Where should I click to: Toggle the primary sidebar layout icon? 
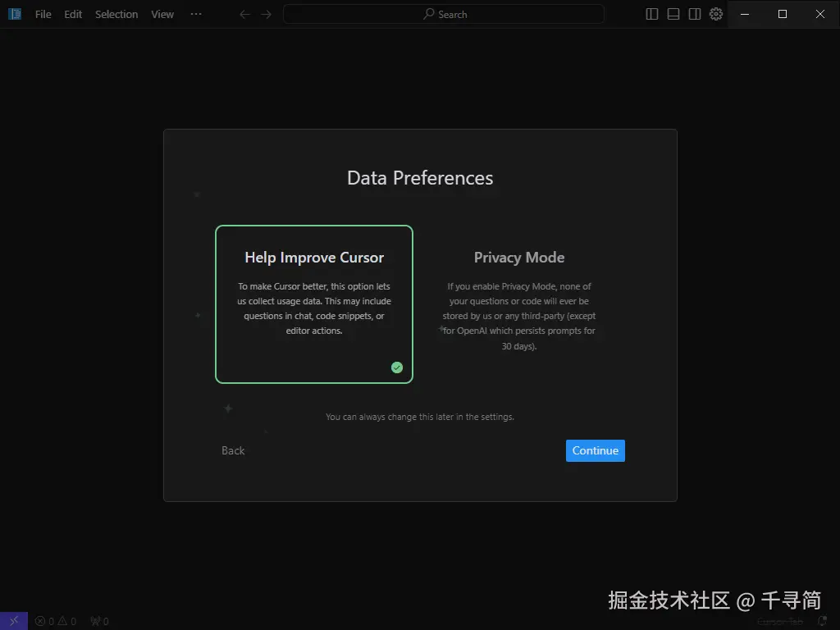pos(652,15)
